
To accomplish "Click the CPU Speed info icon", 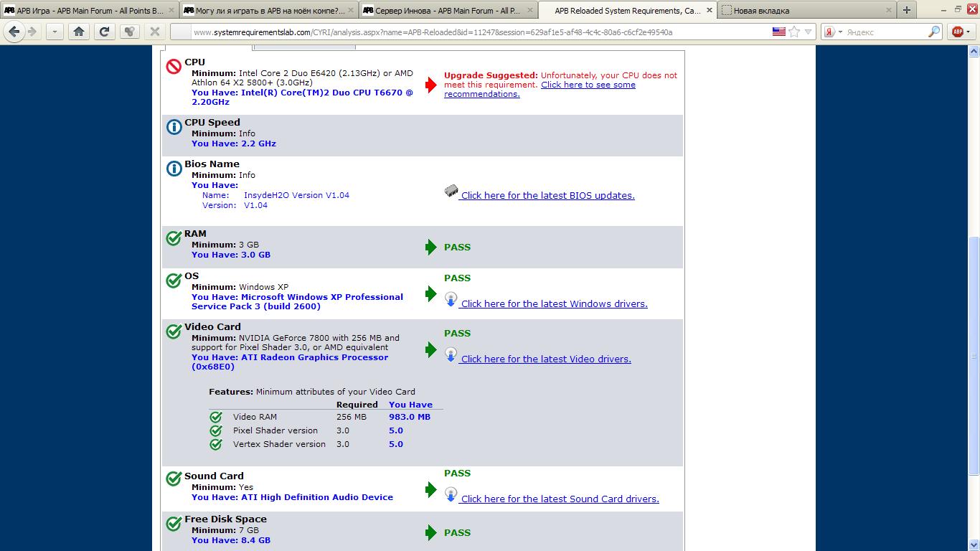I will click(x=174, y=127).
